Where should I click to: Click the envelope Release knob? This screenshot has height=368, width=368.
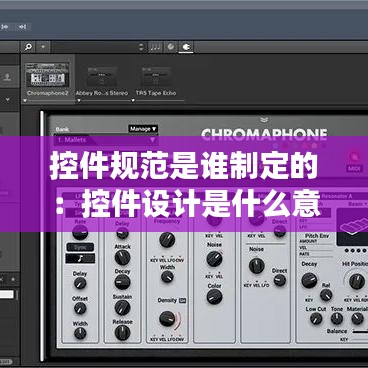click(122, 332)
